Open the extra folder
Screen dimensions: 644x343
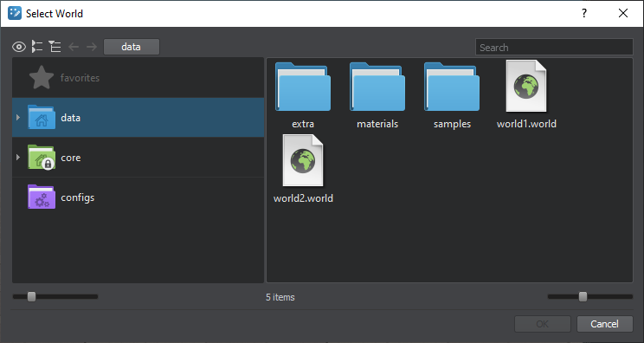(x=303, y=95)
